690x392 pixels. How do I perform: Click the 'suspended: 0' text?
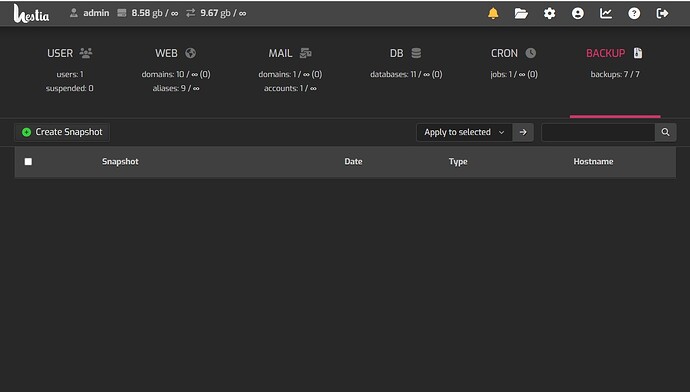click(x=70, y=88)
